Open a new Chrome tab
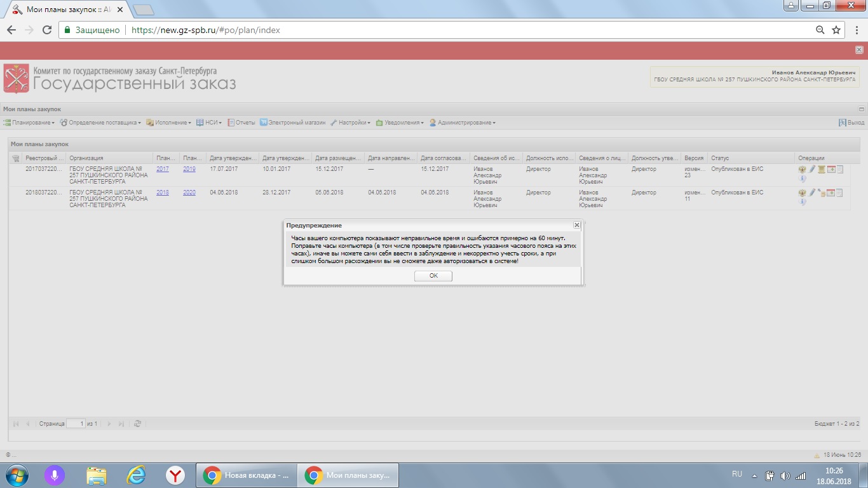Viewport: 868px width, 488px height. 144,10
